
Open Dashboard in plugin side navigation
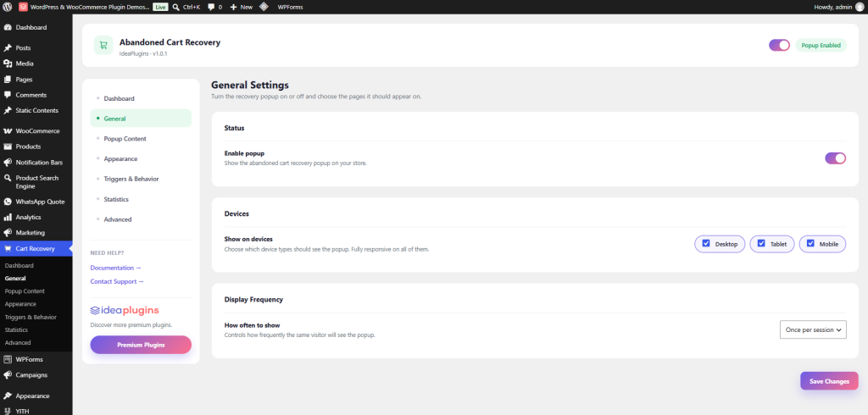coord(142,98)
